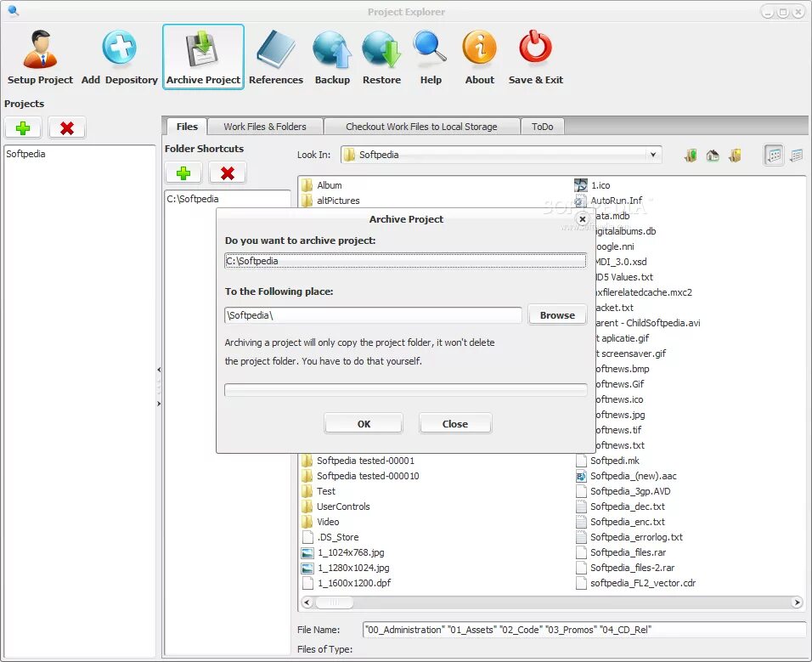This screenshot has height=662, width=812.
Task: Click the magnifier app icon in title bar
Action: click(14, 10)
